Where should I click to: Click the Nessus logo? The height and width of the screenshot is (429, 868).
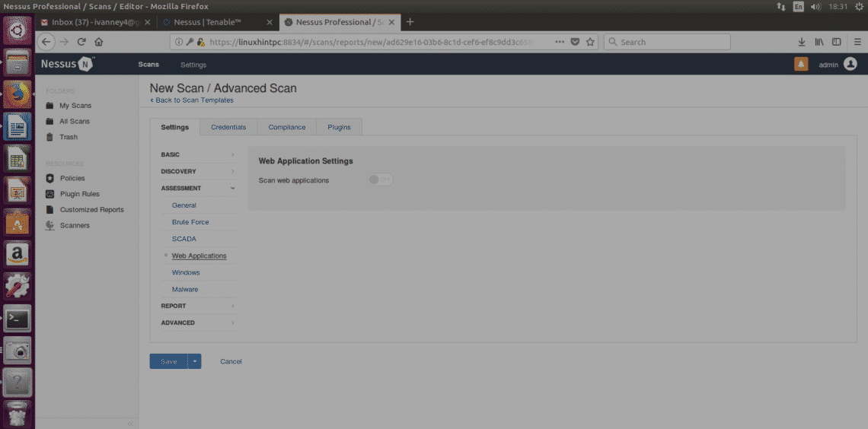[x=67, y=64]
